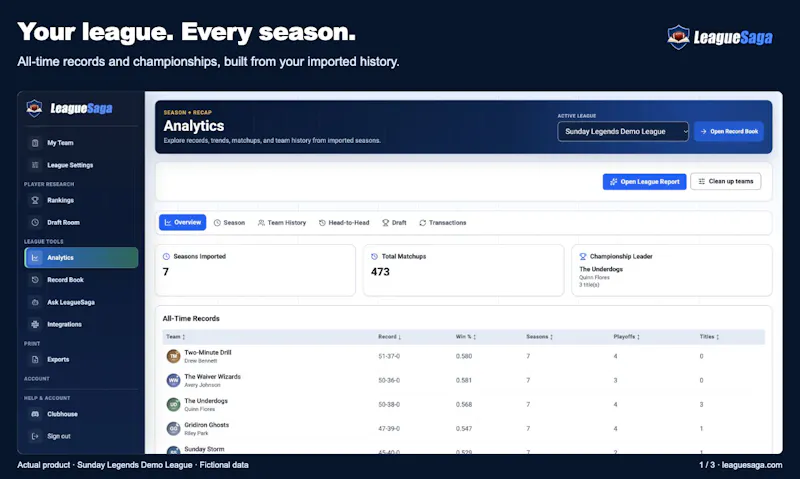The image size is (800, 479).
Task: Click the 47-39-0 record cell
Action: tap(389, 428)
